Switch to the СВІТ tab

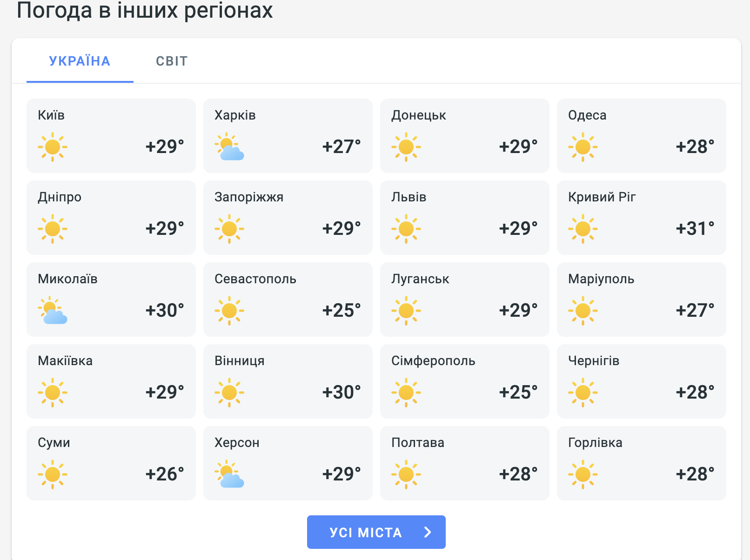[172, 61]
